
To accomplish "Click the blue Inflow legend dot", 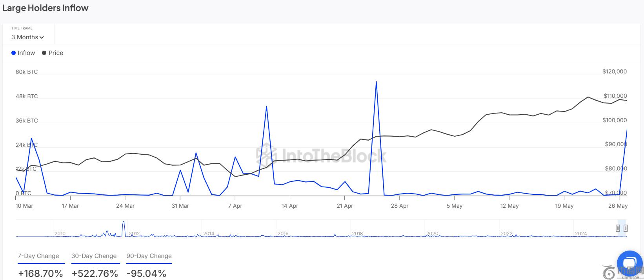I will coord(14,53).
